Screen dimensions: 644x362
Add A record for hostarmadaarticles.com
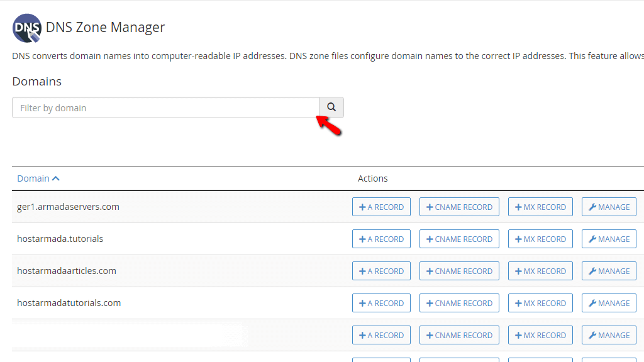[x=381, y=271]
